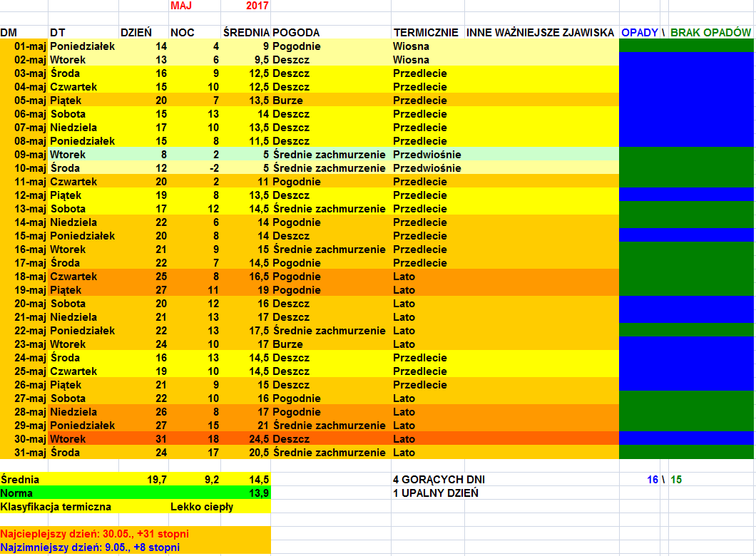Click the INNE WAŻNIEJSZE ZJAWISKA header

point(540,33)
